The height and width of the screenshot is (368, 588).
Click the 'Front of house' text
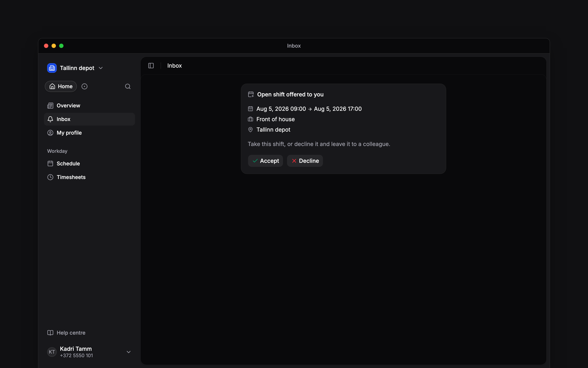tap(276, 119)
